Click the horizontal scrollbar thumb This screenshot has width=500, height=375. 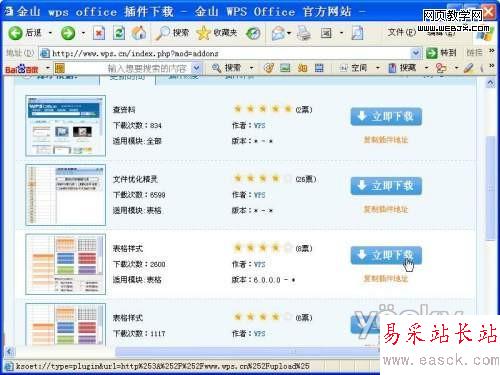pyautogui.click(x=247, y=351)
